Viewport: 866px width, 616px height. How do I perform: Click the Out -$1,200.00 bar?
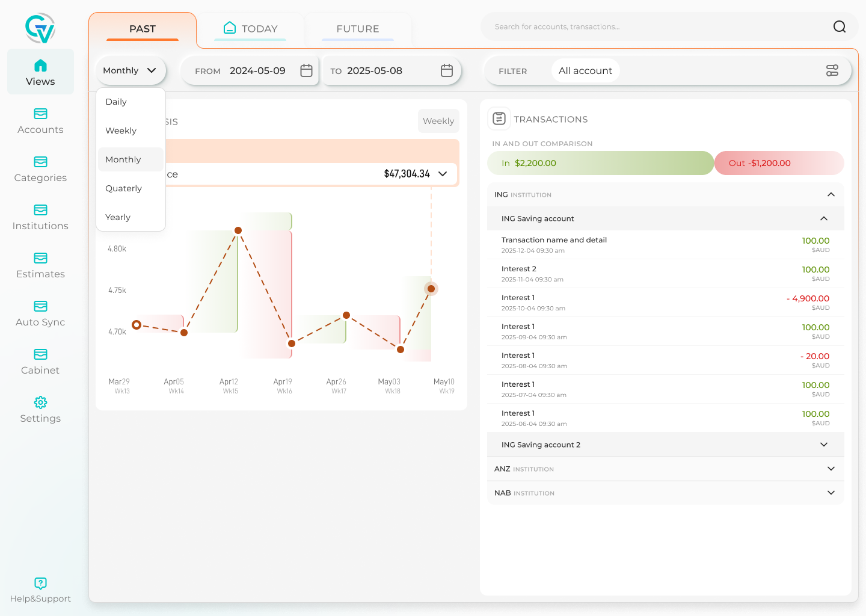tap(779, 163)
